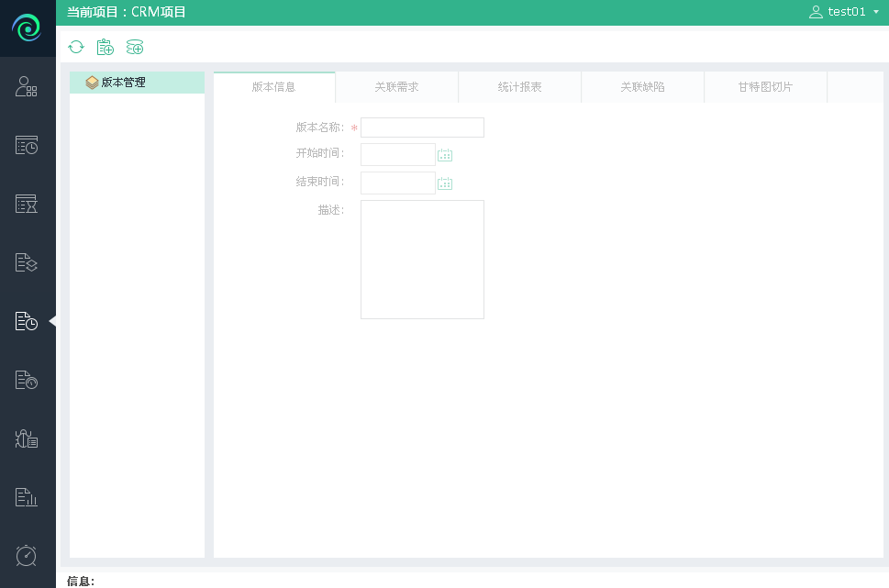The image size is (889, 588).
Task: Click the add version clipboard-plus icon
Action: click(x=105, y=47)
